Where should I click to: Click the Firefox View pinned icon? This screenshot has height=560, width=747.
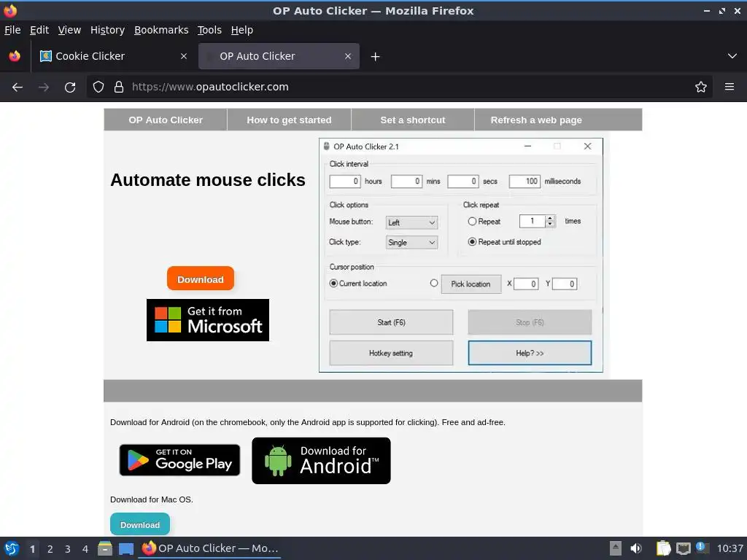(15, 56)
